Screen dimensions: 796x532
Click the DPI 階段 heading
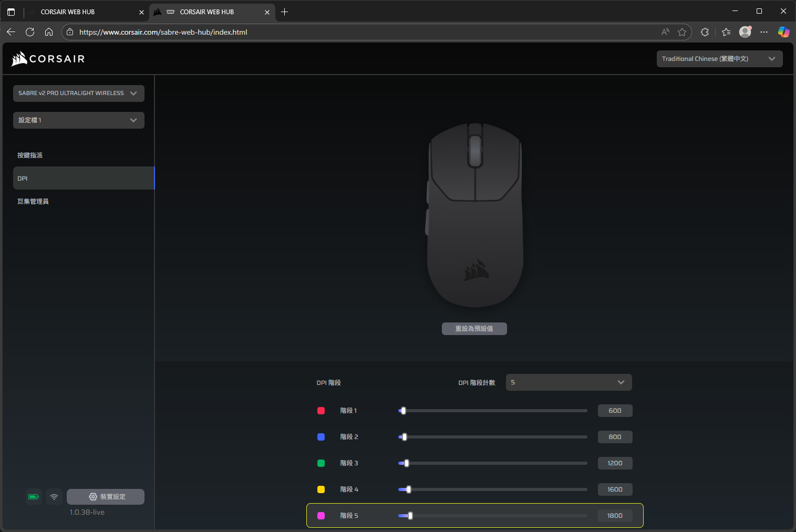(x=329, y=383)
